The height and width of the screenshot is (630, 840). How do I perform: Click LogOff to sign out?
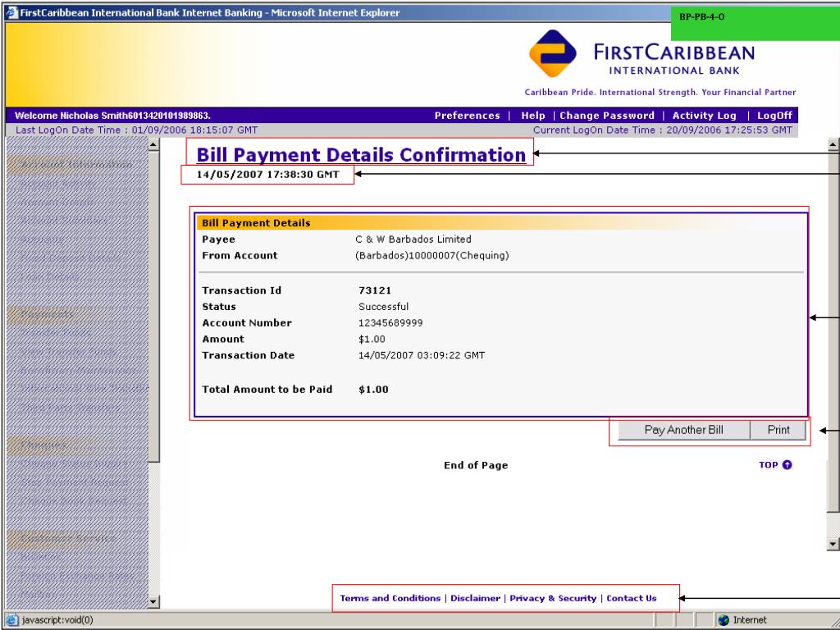pos(774,116)
